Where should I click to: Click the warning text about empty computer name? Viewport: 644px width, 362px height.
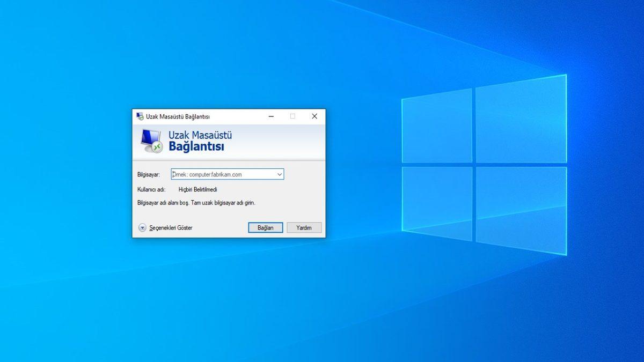[x=196, y=203]
